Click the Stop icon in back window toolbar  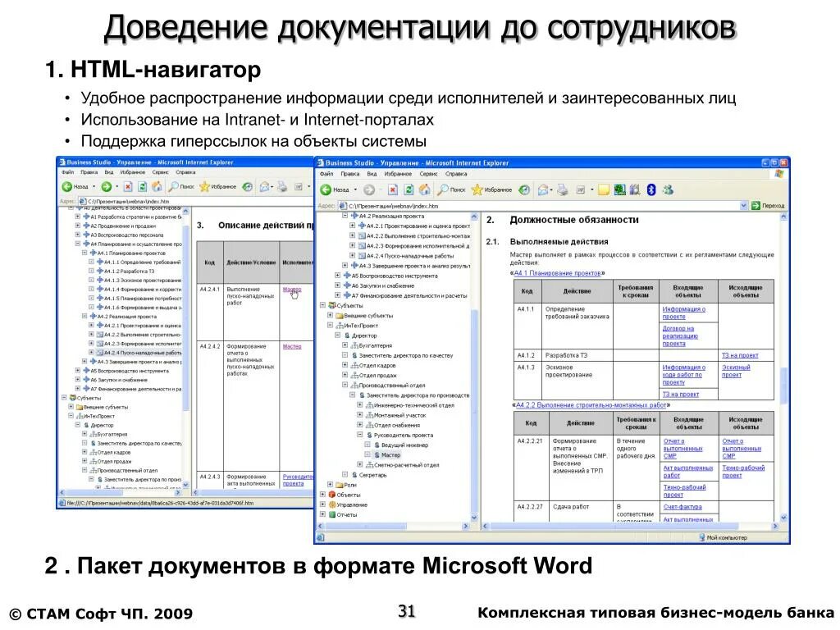coord(128,186)
